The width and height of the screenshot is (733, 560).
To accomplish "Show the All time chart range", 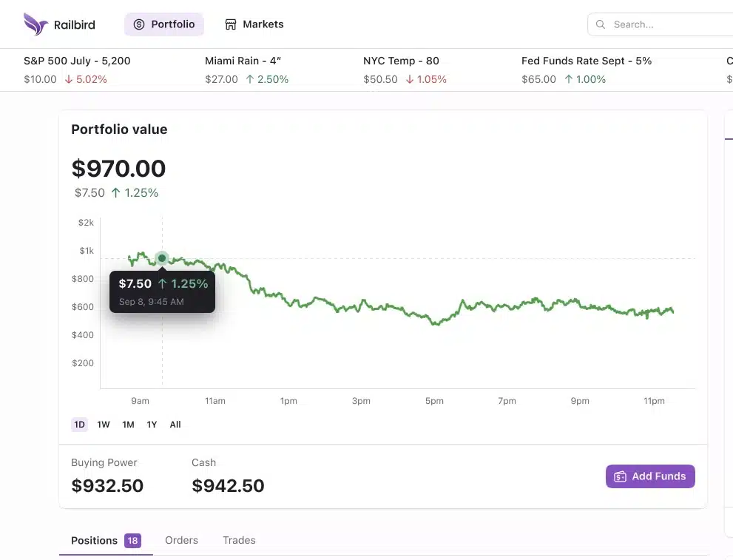I will point(175,425).
